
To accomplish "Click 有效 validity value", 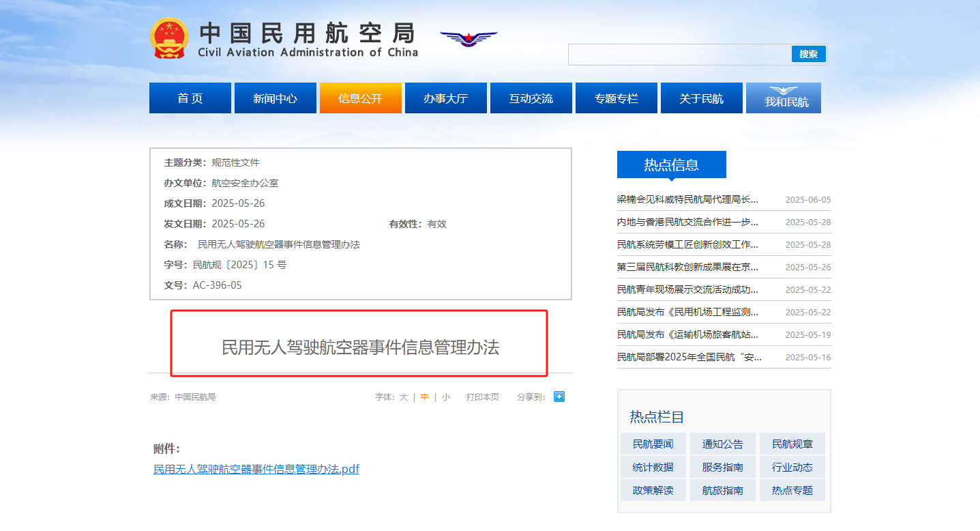I will (x=436, y=224).
